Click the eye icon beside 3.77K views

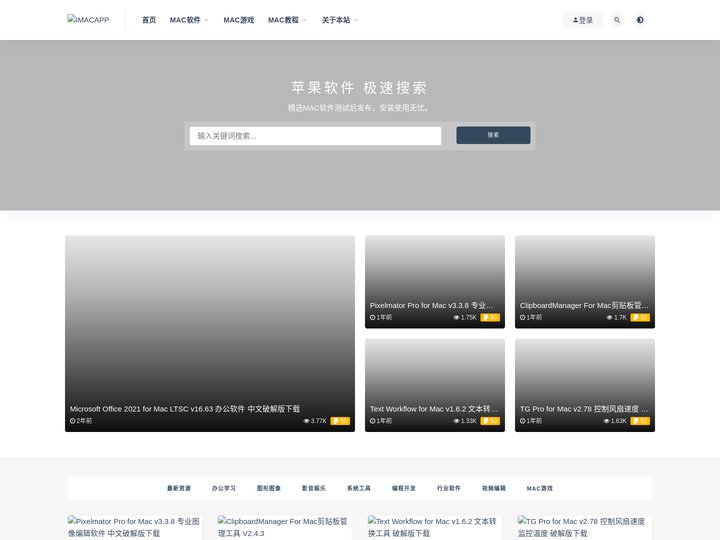[x=306, y=421]
